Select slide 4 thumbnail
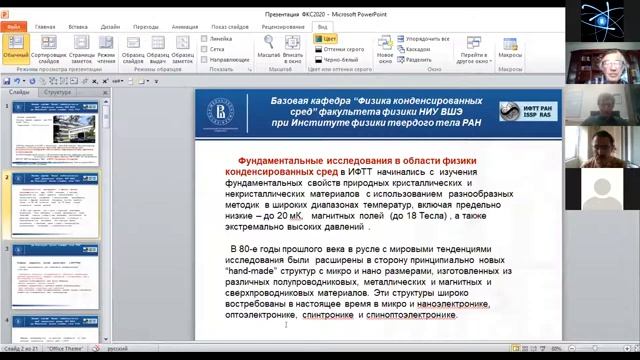 click(55, 329)
